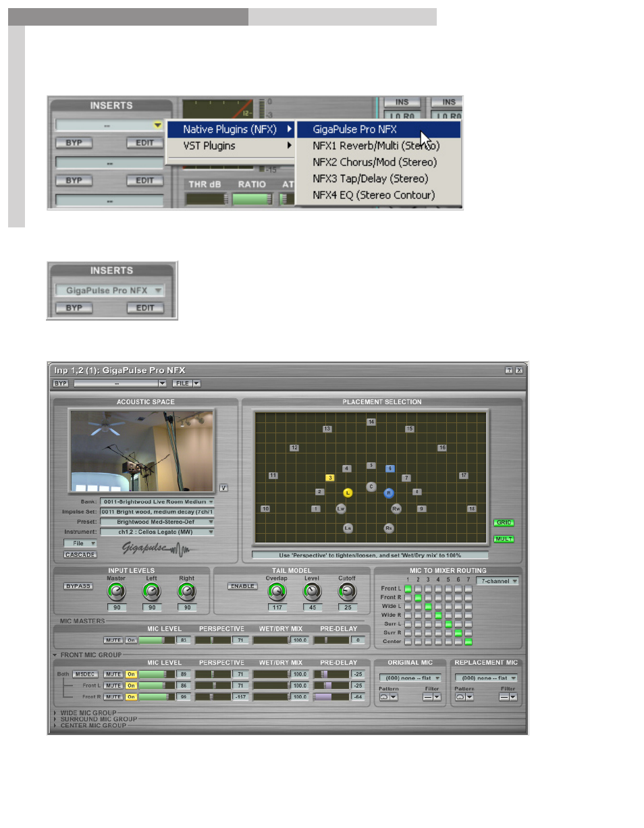Click the Tail Model Overlap knob
This screenshot has height=828, width=644.
276,592
